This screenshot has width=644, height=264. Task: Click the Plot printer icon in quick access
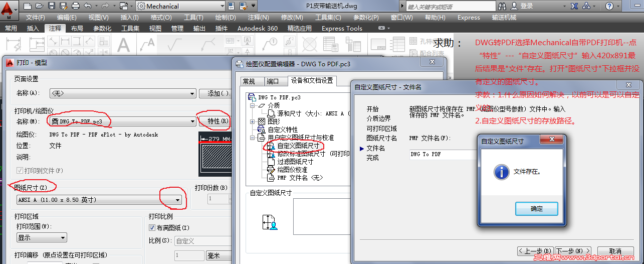[x=75, y=6]
